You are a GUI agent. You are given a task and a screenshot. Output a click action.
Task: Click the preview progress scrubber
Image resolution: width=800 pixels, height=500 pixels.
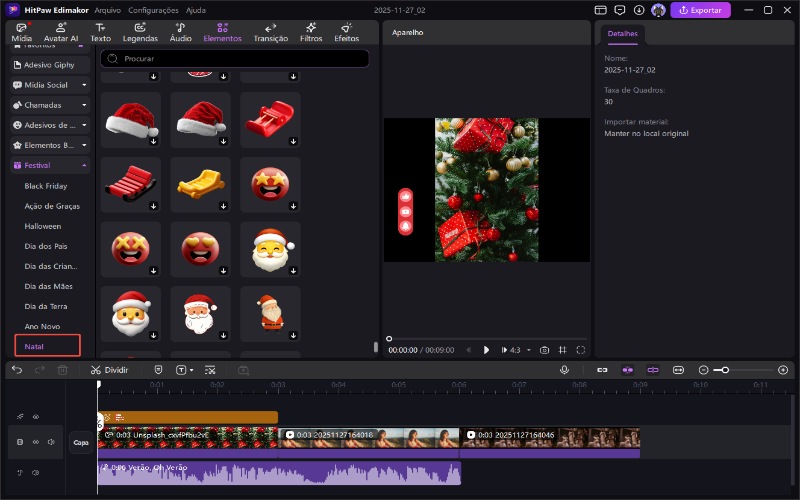pyautogui.click(x=389, y=338)
